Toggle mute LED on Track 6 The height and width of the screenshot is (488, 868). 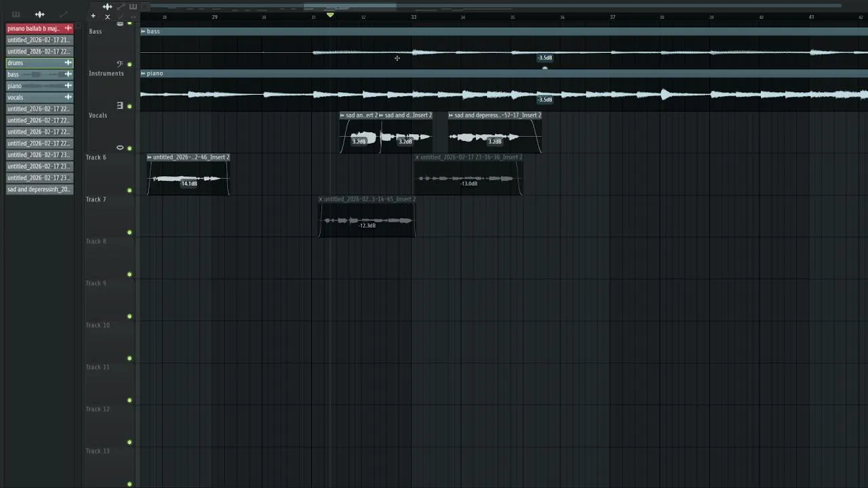click(130, 190)
